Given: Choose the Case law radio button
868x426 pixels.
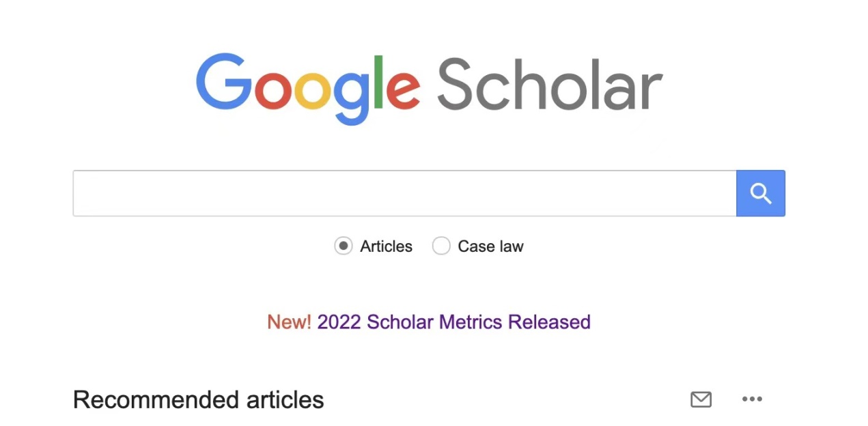Looking at the screenshot, I should [441, 246].
